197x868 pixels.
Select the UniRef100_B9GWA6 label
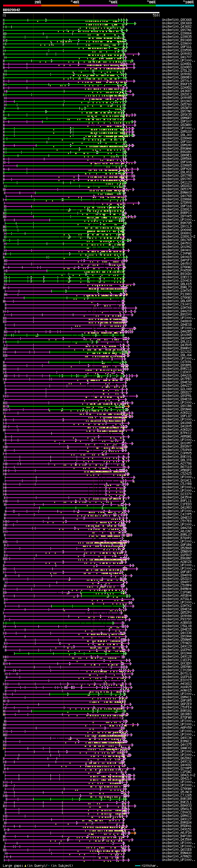[177, 149]
